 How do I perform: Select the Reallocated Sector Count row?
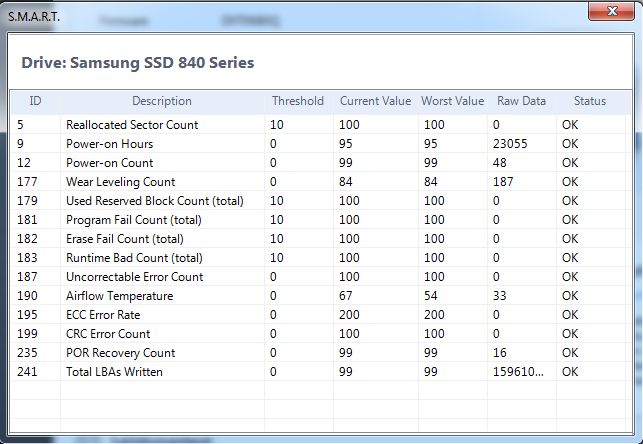[x=321, y=124]
